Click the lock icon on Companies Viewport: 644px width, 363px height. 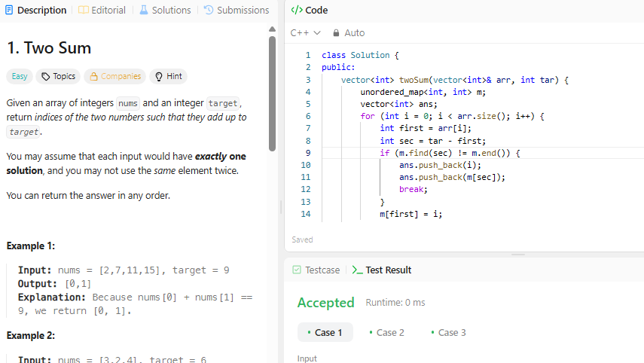(x=93, y=76)
